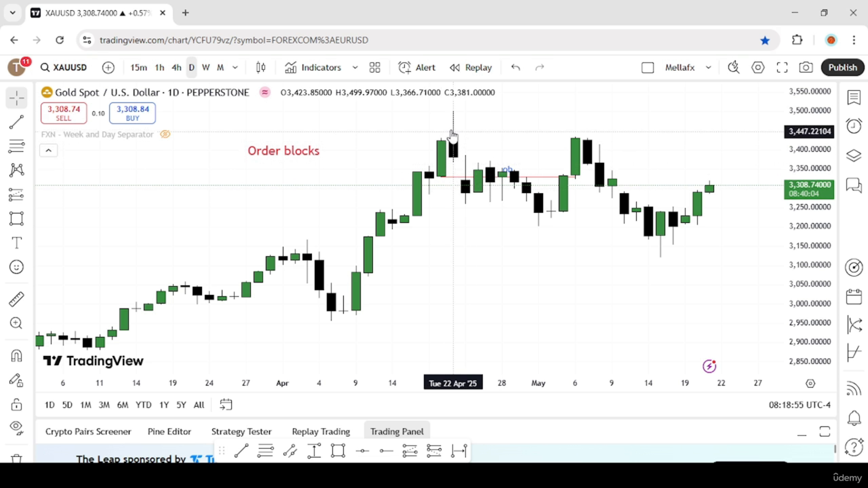The image size is (868, 488).
Task: Select the Measure ruler tool
Action: (x=16, y=299)
